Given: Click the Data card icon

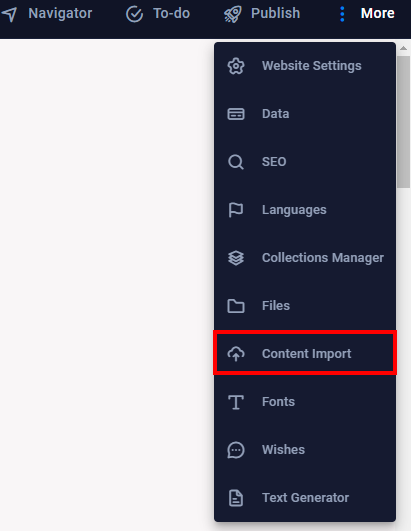Looking at the screenshot, I should [236, 114].
